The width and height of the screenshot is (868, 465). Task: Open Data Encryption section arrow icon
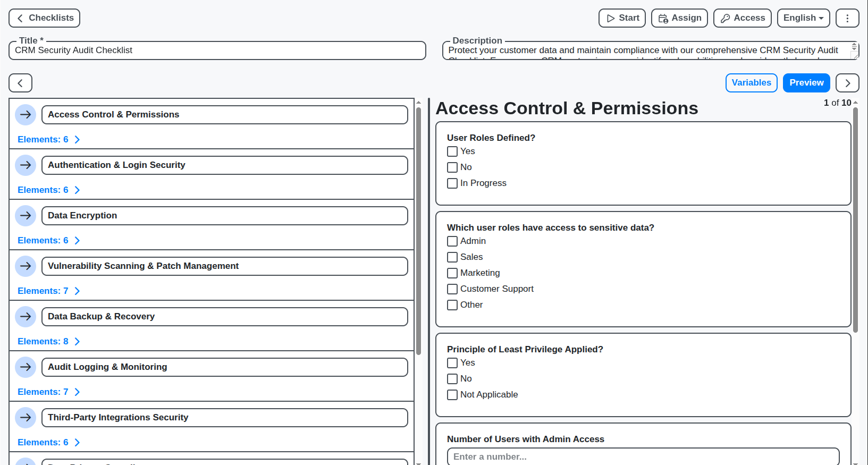point(26,216)
